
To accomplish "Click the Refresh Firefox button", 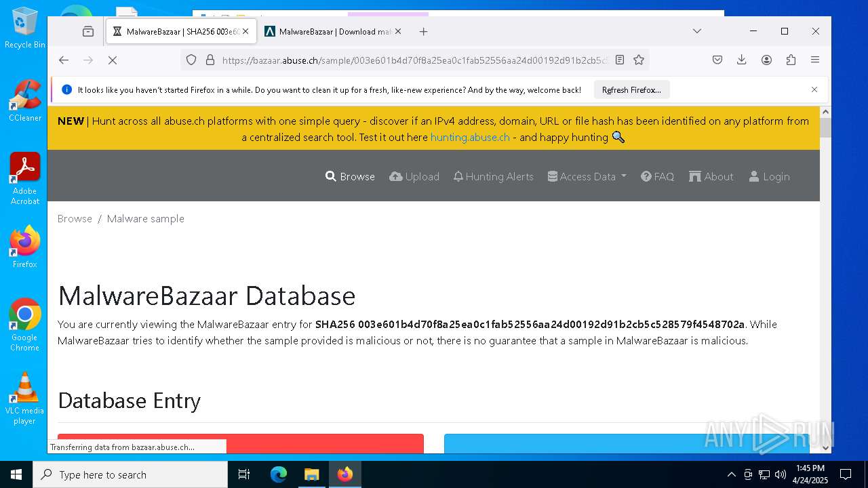I will point(631,90).
